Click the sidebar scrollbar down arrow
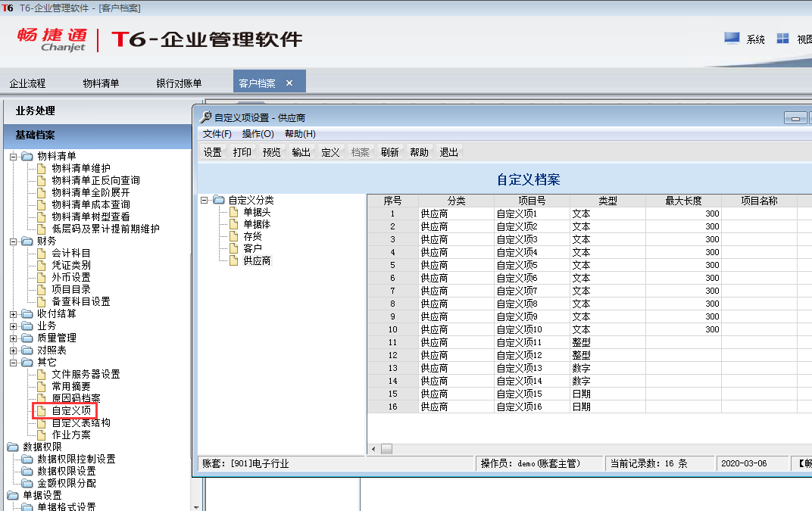Image resolution: width=812 pixels, height=511 pixels. click(x=196, y=507)
